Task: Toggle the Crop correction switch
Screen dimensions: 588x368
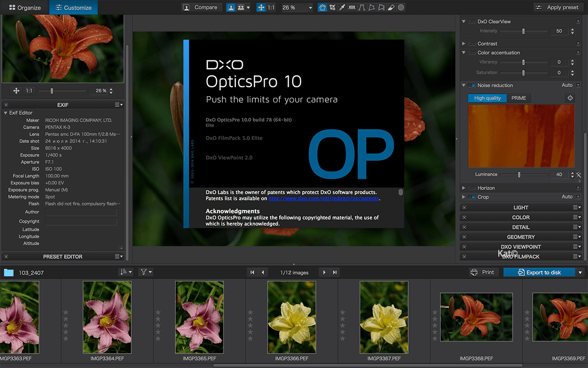Action: [471, 197]
